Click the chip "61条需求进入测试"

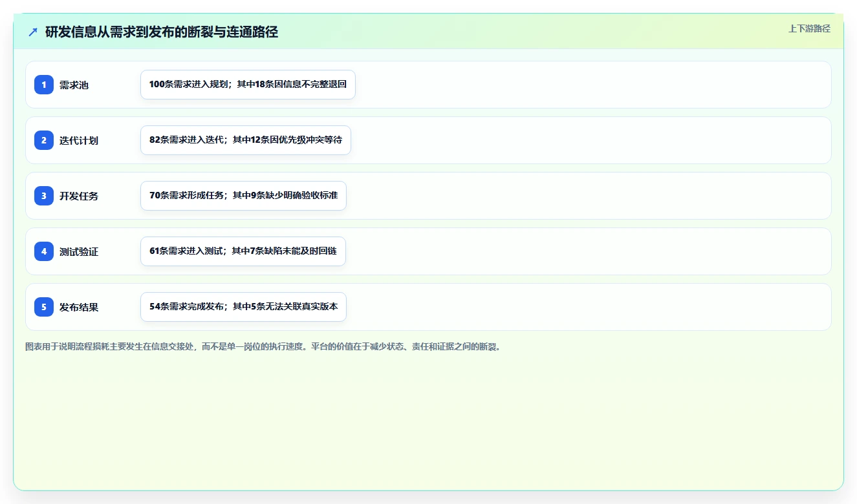pyautogui.click(x=243, y=251)
